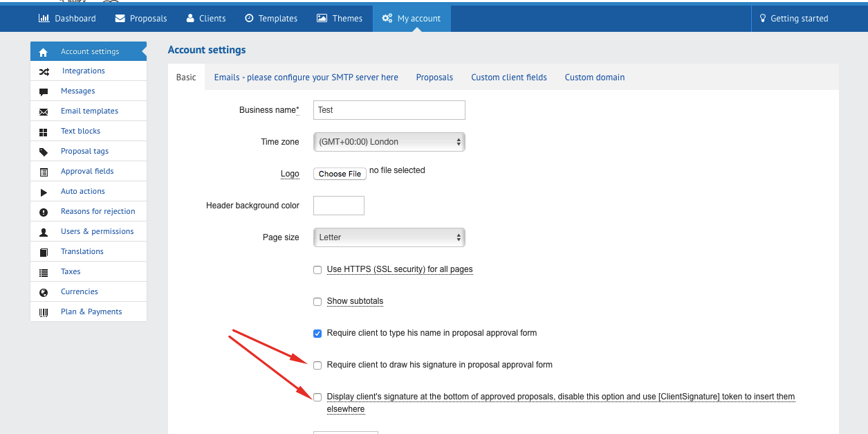The height and width of the screenshot is (434, 868).
Task: Click the globe icon beside Currencies
Action: click(x=44, y=292)
